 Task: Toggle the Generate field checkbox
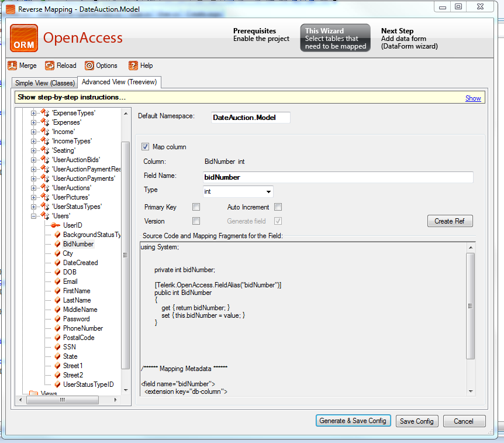(x=278, y=221)
